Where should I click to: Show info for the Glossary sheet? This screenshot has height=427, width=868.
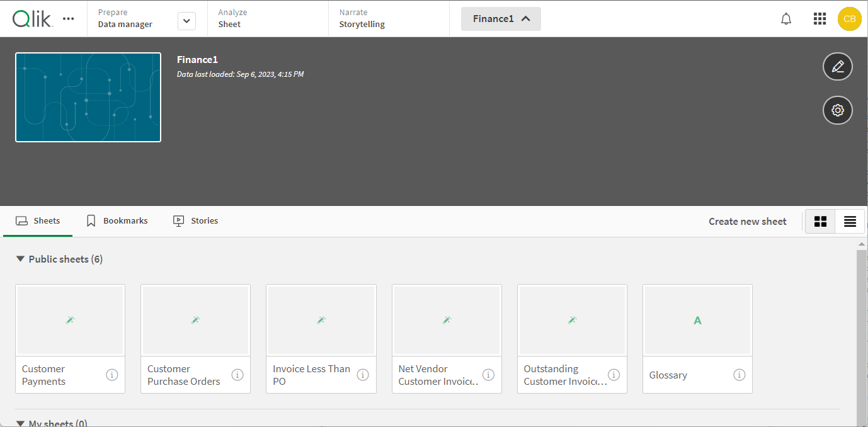pyautogui.click(x=739, y=374)
